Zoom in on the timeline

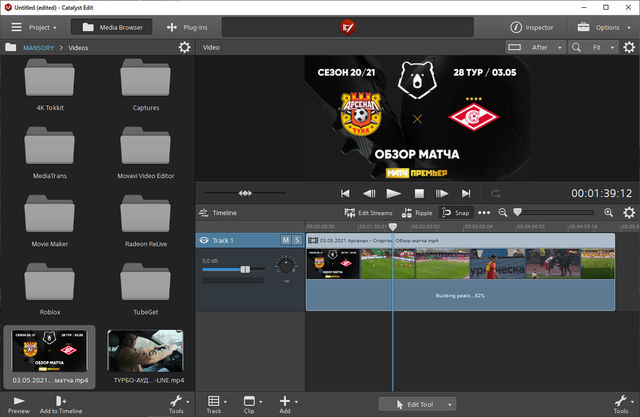tap(609, 213)
